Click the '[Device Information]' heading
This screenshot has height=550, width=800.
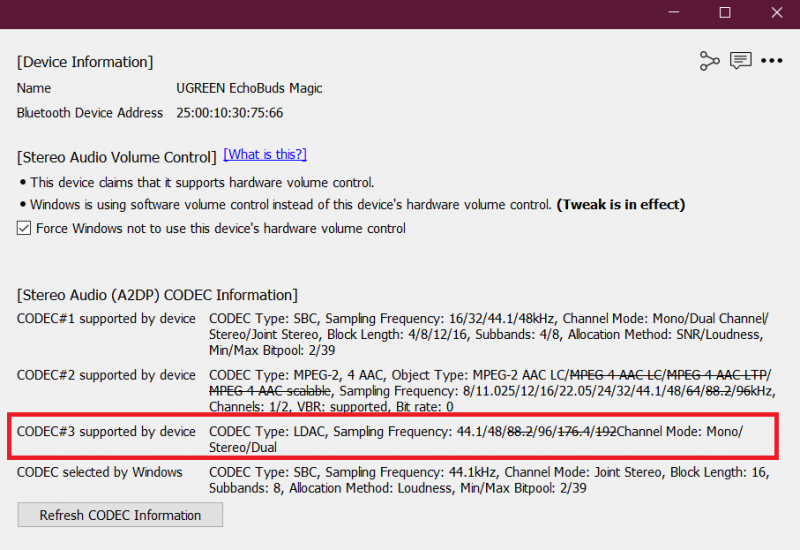85,62
